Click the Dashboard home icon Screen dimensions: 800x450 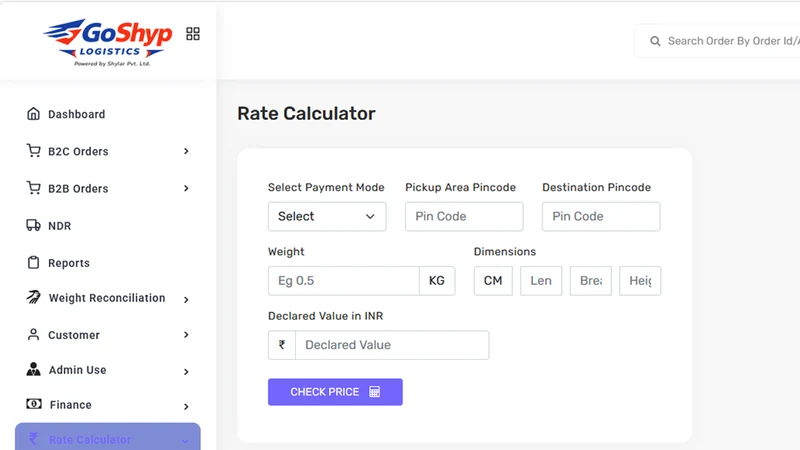point(33,114)
